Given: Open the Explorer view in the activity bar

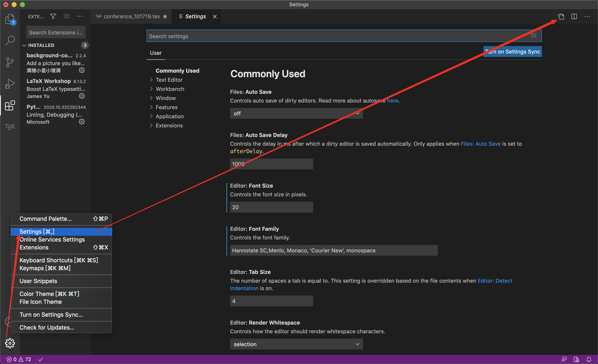Looking at the screenshot, I should pyautogui.click(x=10, y=19).
